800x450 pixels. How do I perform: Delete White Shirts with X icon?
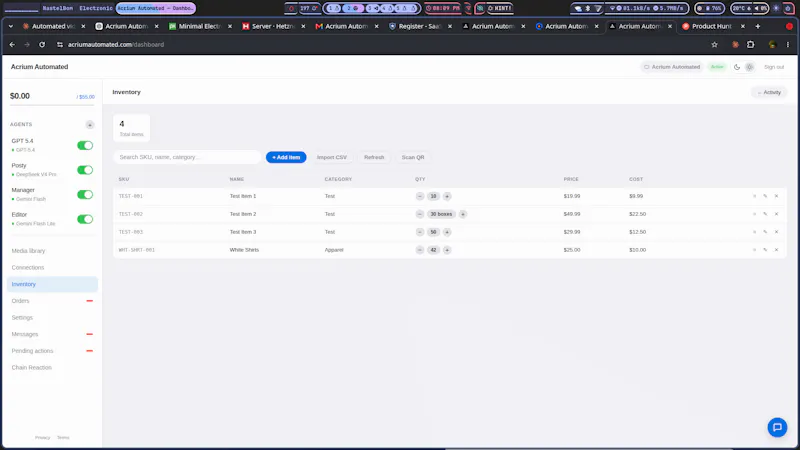pos(777,249)
